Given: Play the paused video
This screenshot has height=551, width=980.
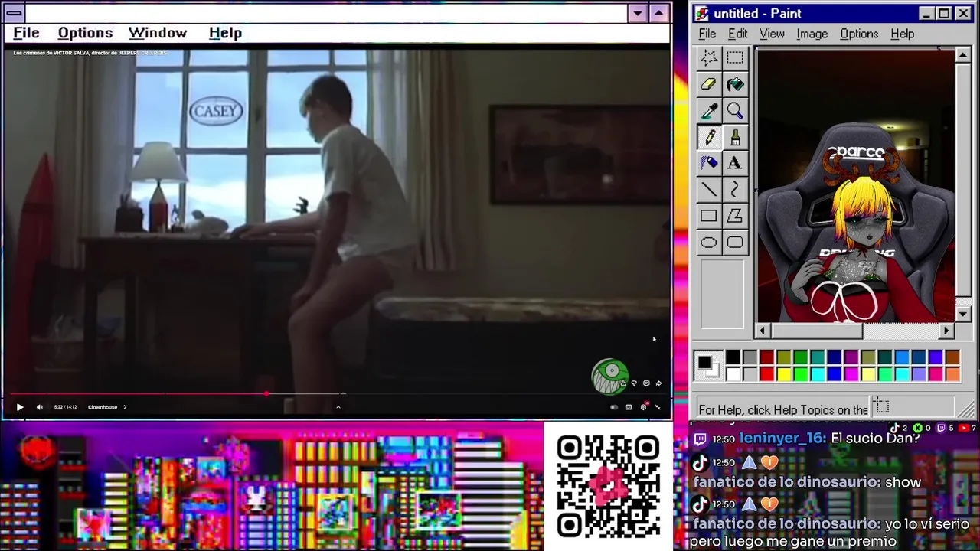Looking at the screenshot, I should pyautogui.click(x=20, y=407).
